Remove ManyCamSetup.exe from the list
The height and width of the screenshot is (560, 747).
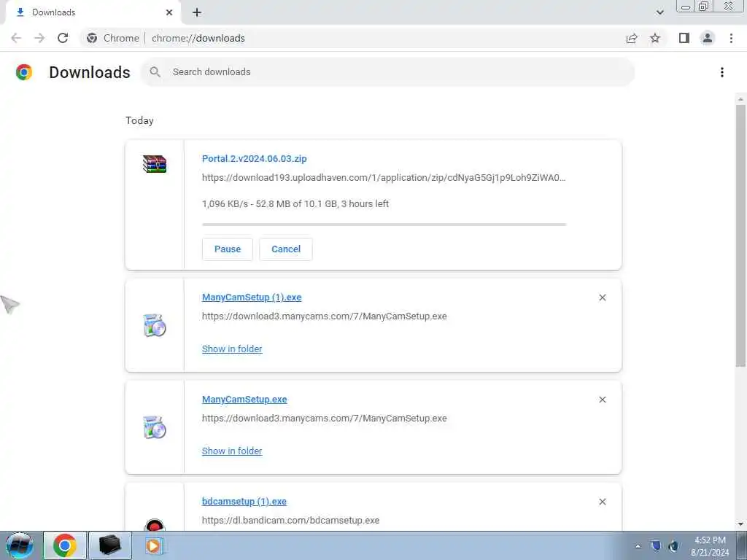click(x=603, y=400)
